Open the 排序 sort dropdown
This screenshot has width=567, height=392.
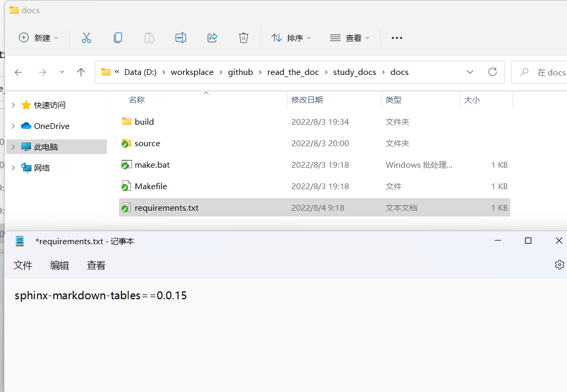click(291, 38)
